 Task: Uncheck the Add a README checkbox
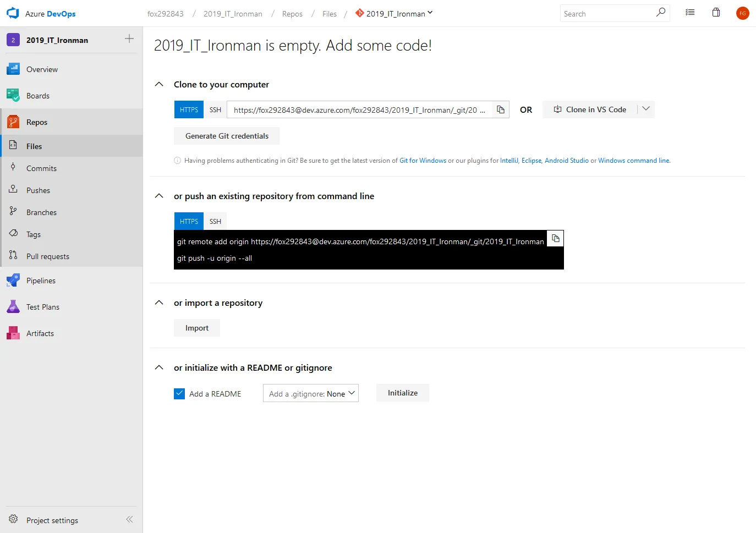179,394
